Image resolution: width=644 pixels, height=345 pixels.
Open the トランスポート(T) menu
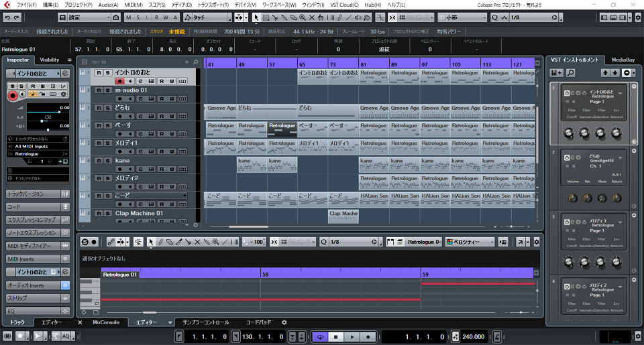[x=213, y=5]
